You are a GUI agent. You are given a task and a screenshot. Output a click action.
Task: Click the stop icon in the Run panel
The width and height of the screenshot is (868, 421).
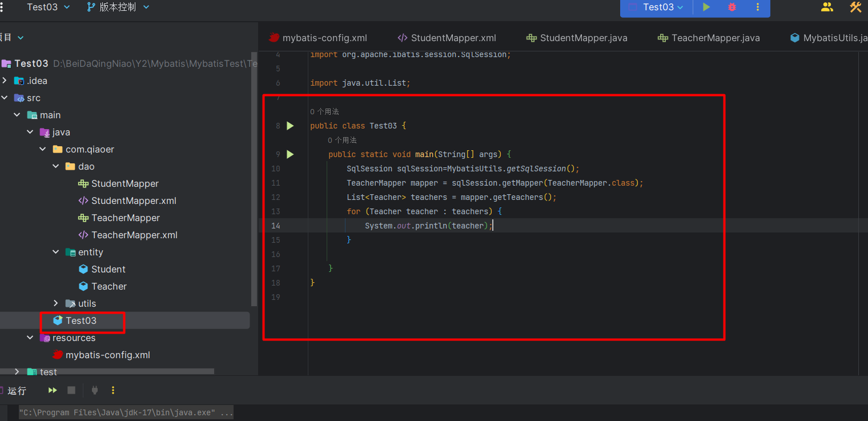pyautogui.click(x=71, y=390)
